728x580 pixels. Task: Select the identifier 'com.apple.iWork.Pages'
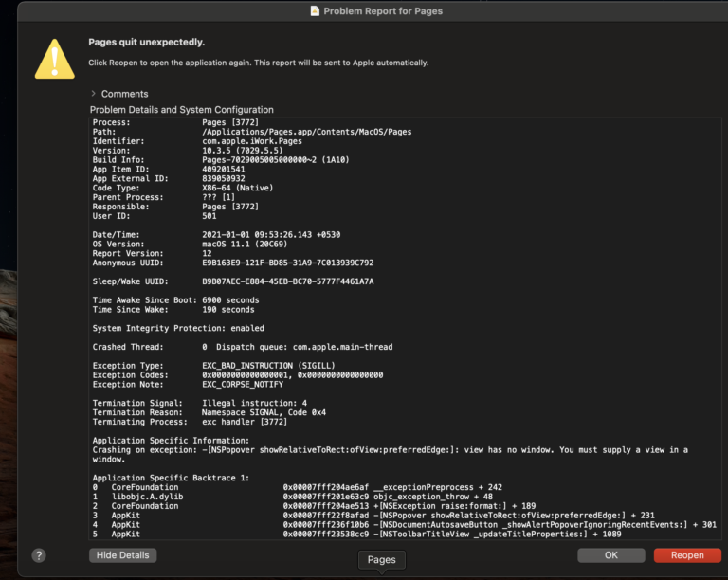point(251,141)
